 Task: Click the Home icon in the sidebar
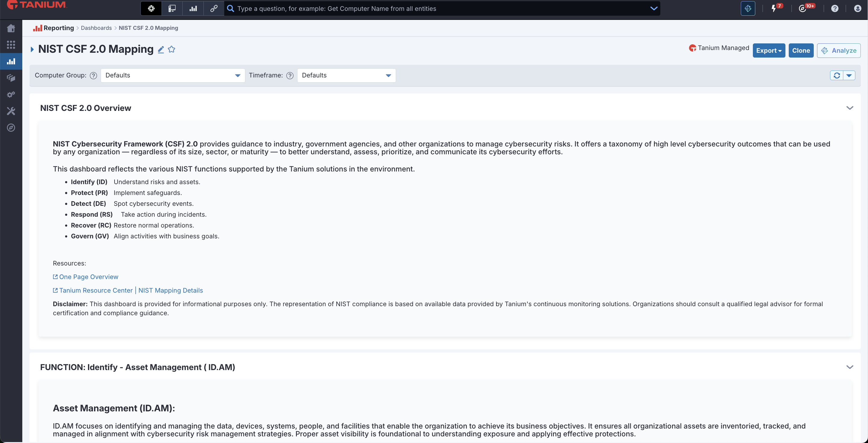[x=11, y=28]
